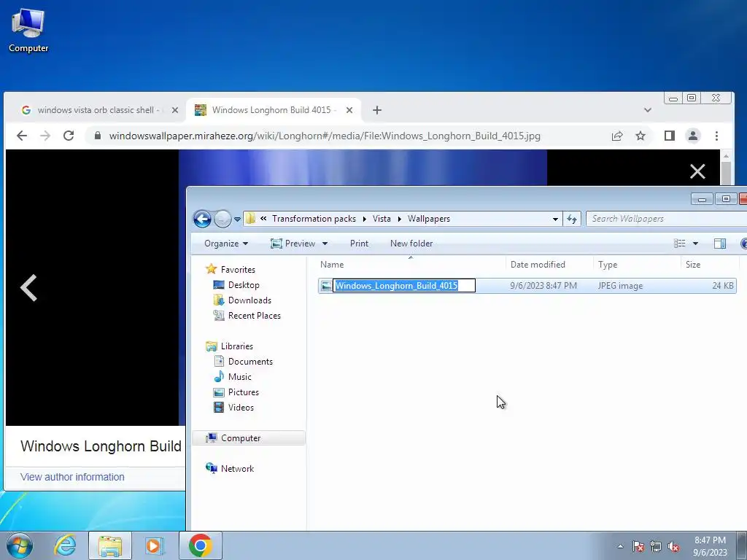Open a new Chrome tab with the plus
The height and width of the screenshot is (560, 747).
(x=377, y=110)
